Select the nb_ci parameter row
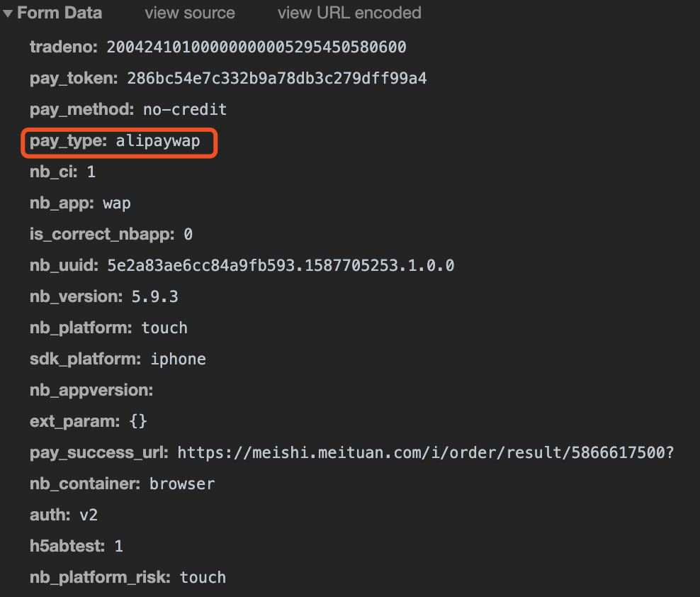The height and width of the screenshot is (597, 700). click(62, 172)
